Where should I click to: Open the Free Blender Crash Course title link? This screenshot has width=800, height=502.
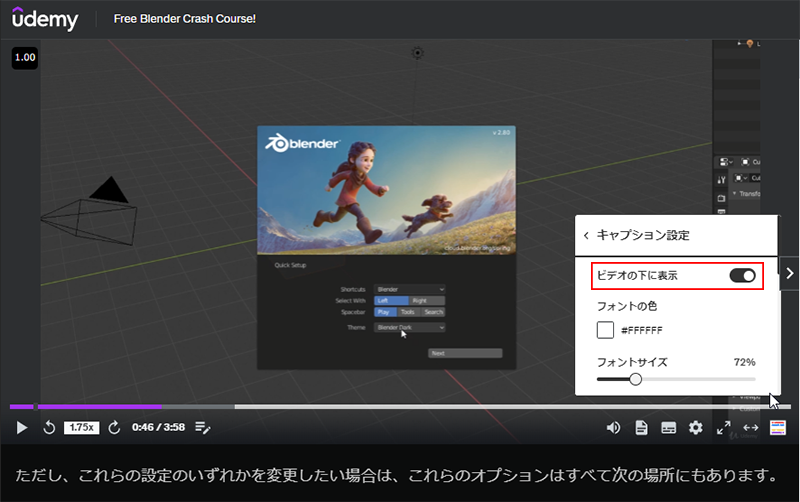pyautogui.click(x=185, y=19)
